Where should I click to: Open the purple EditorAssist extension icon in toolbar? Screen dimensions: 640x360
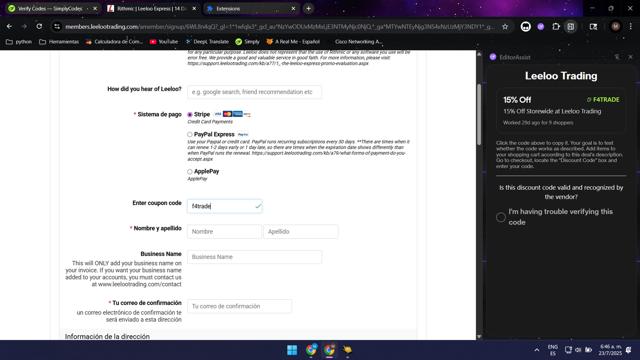(x=541, y=27)
